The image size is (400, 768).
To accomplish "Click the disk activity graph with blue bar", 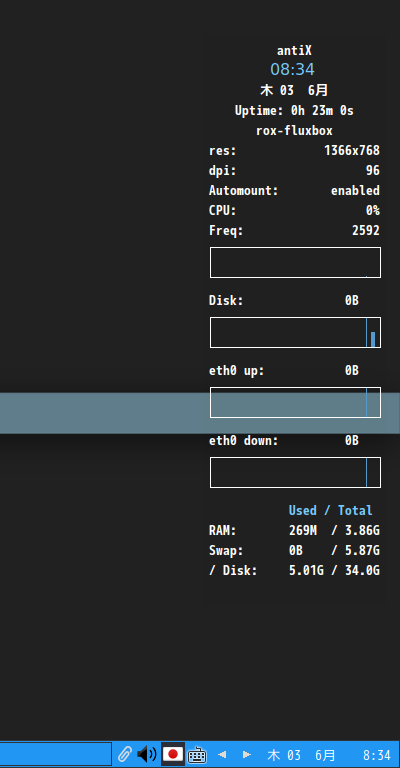I will [295, 333].
